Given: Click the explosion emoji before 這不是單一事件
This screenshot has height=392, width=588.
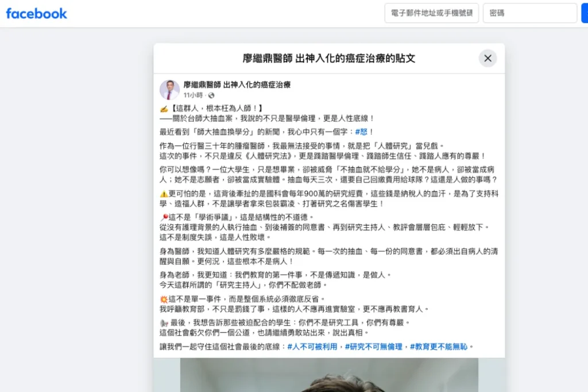Looking at the screenshot, I should 164,299.
